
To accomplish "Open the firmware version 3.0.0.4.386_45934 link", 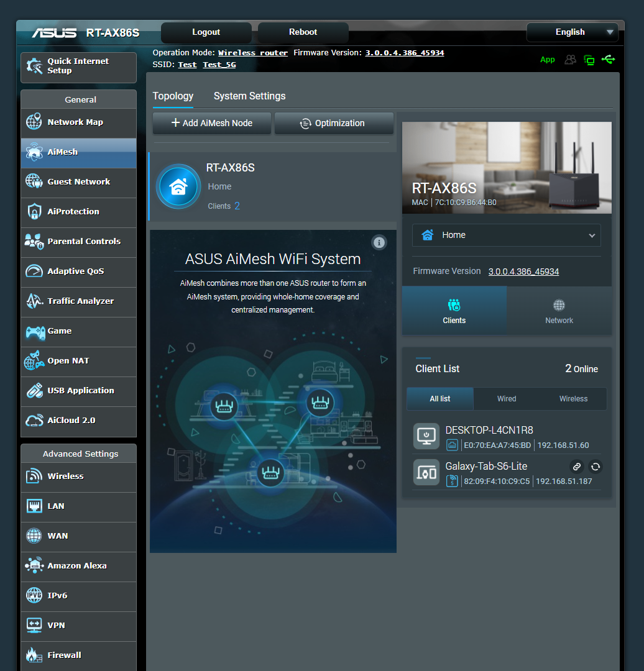I will click(x=523, y=272).
